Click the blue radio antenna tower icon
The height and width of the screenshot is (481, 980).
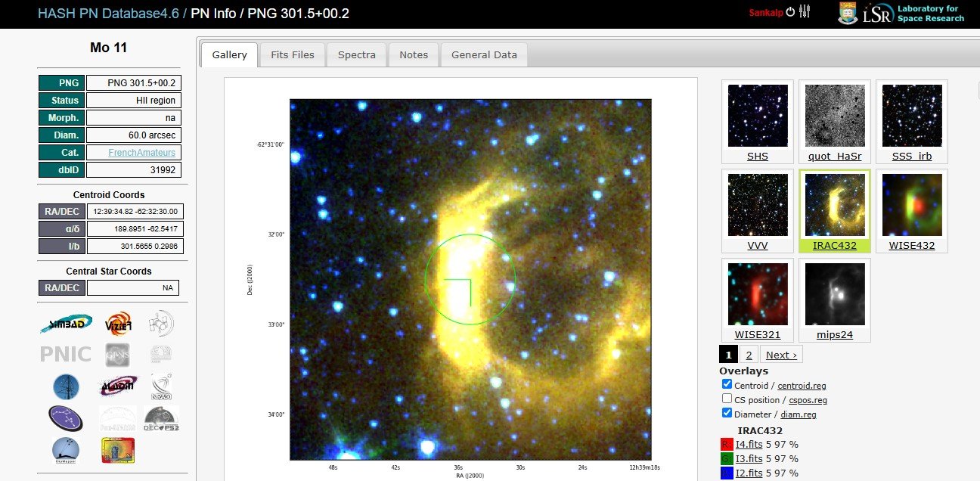pyautogui.click(x=66, y=386)
